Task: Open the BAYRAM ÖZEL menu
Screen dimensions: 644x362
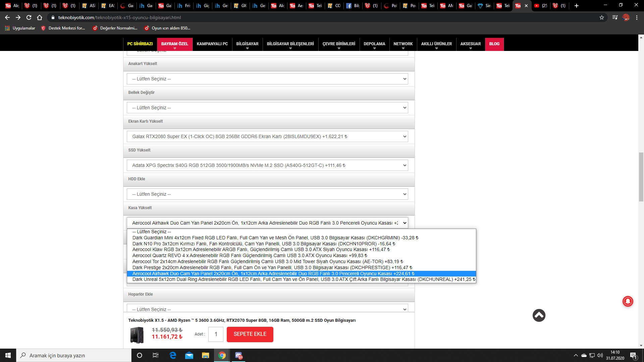Action: pos(174,44)
